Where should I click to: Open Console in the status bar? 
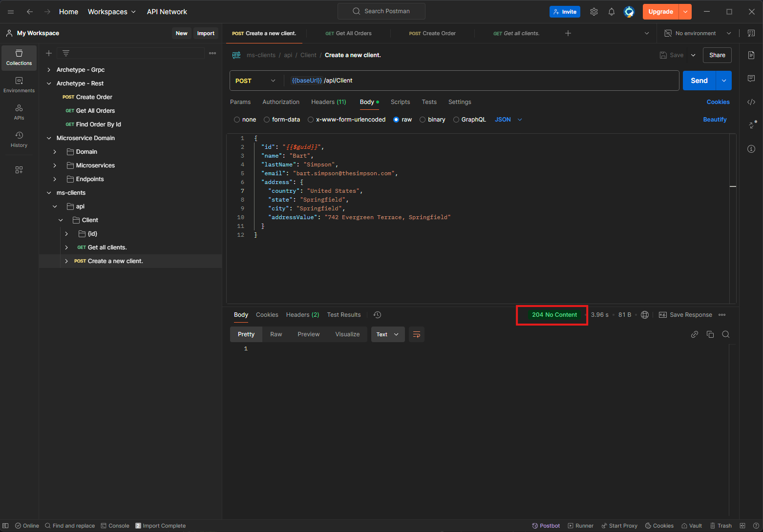(115, 526)
